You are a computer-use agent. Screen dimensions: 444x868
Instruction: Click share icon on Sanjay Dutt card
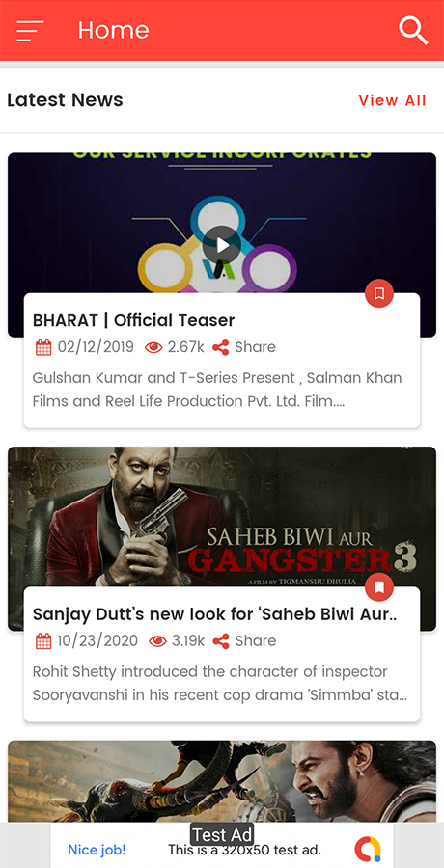click(x=221, y=641)
